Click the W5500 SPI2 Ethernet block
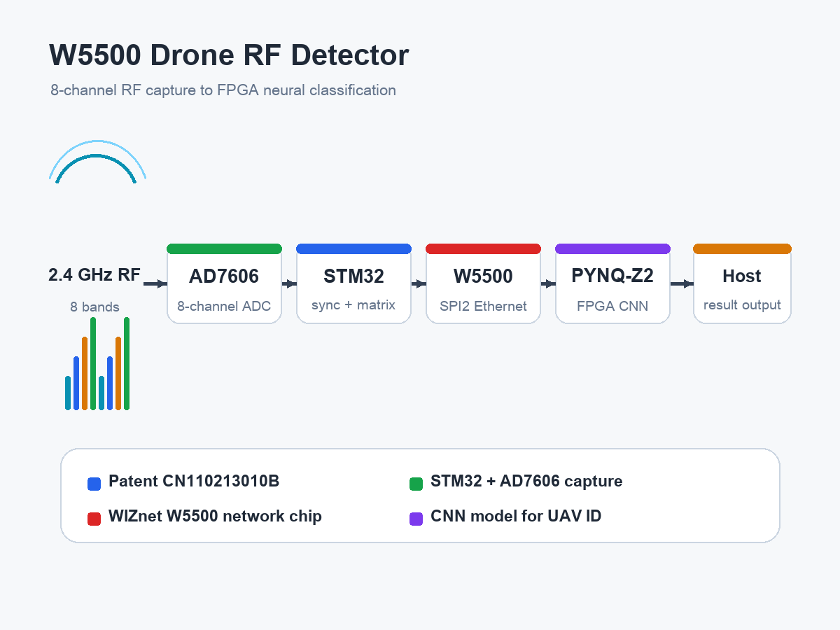Screen dimensions: 840x630 (483, 283)
